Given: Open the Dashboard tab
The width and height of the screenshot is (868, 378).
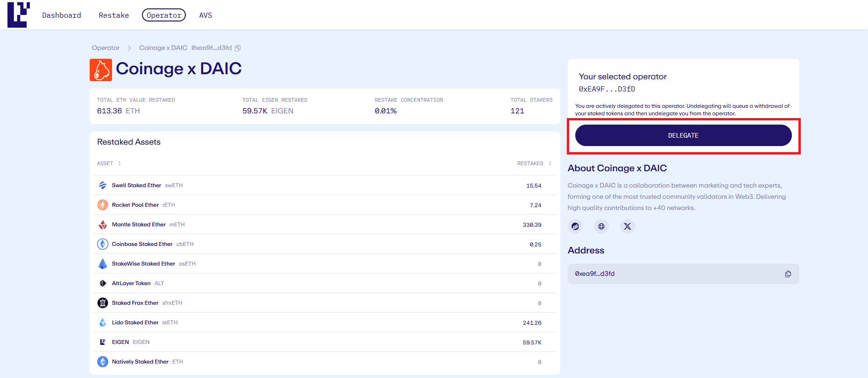Looking at the screenshot, I should [62, 15].
